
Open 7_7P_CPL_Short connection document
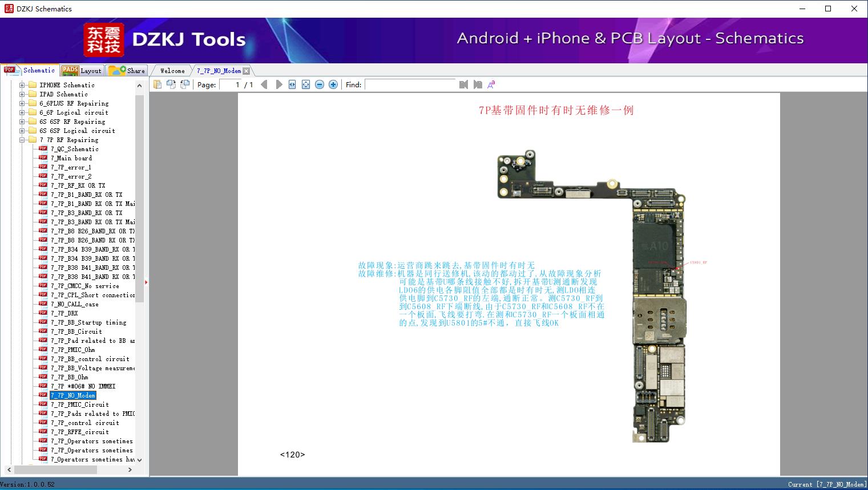[92, 295]
